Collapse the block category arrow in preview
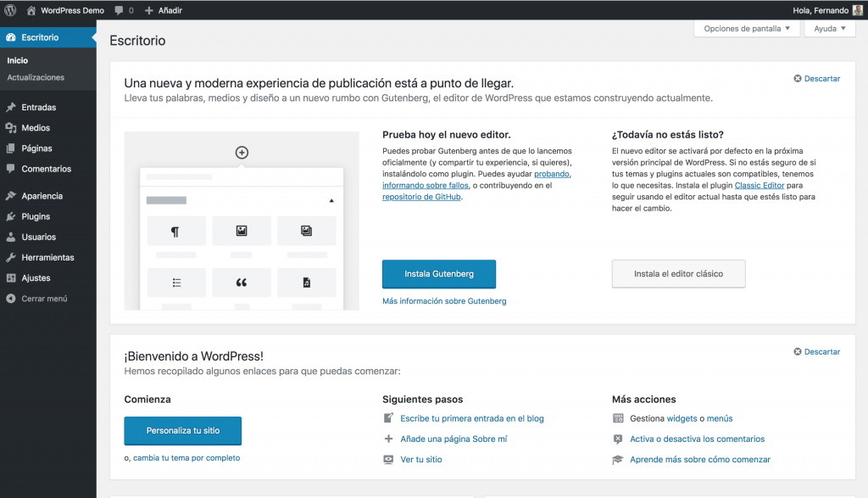The image size is (868, 498). pyautogui.click(x=331, y=200)
